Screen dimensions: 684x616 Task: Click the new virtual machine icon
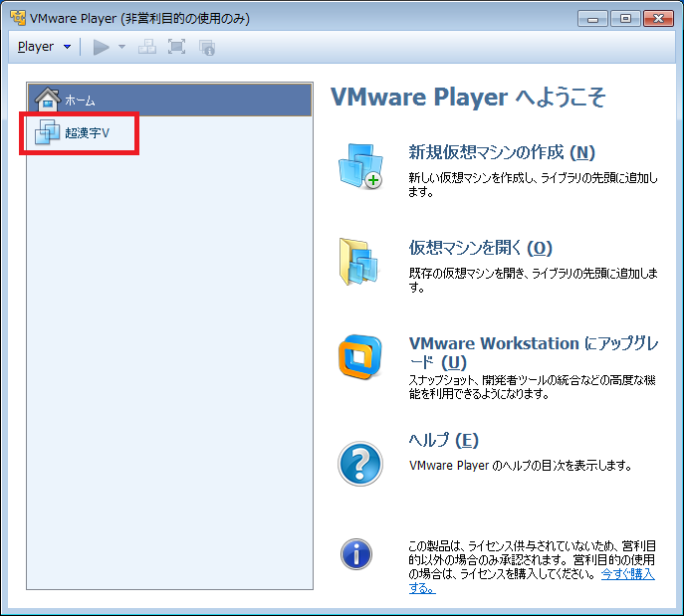(x=359, y=167)
